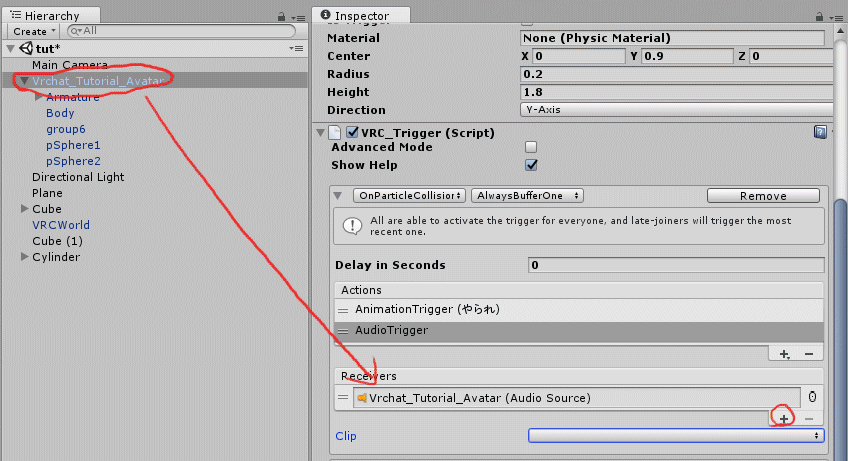Click the Delay in Seconds field

676,265
